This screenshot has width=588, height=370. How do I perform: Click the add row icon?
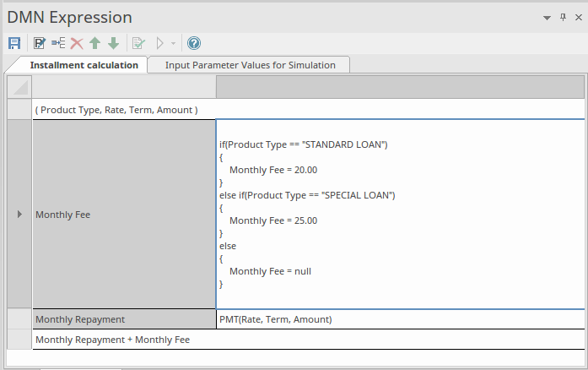pyautogui.click(x=58, y=43)
